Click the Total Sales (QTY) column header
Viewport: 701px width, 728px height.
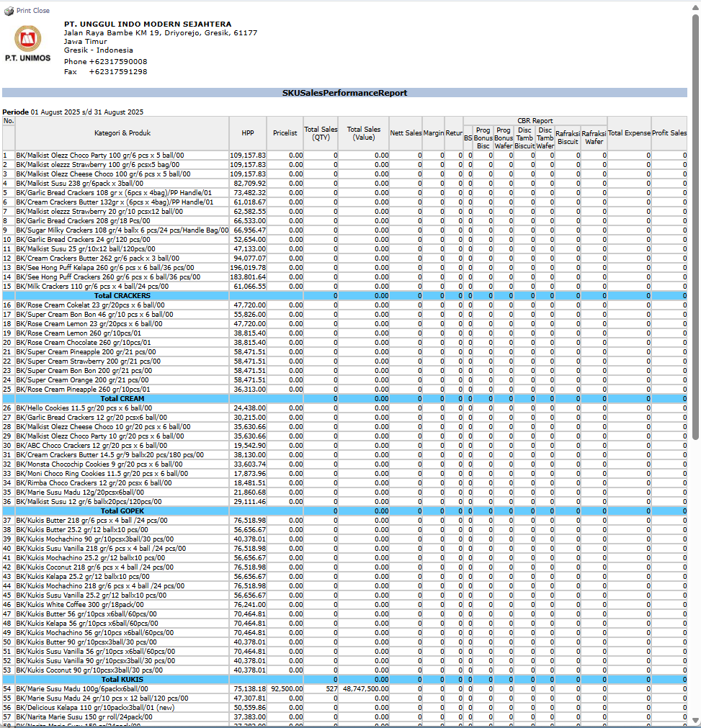click(x=321, y=133)
